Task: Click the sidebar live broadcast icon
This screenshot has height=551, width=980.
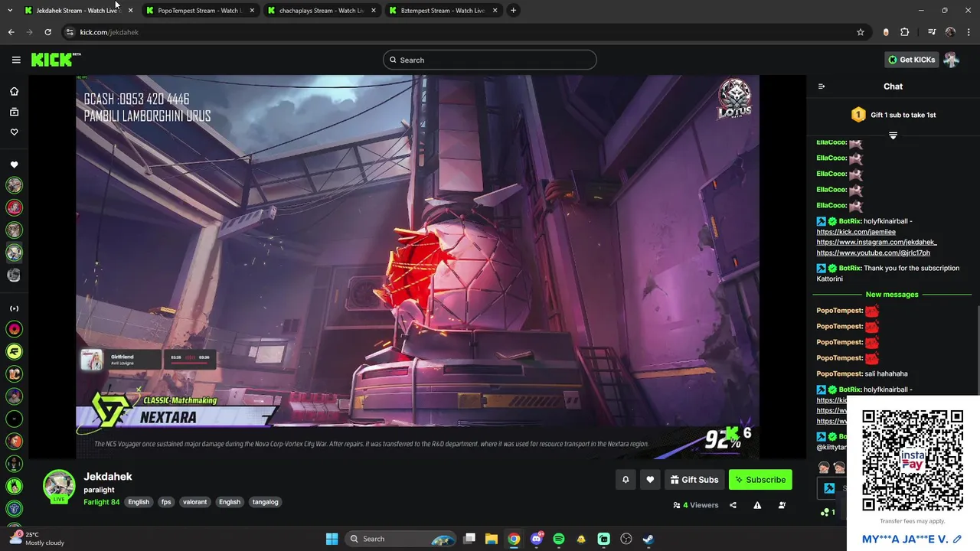Action: point(14,308)
